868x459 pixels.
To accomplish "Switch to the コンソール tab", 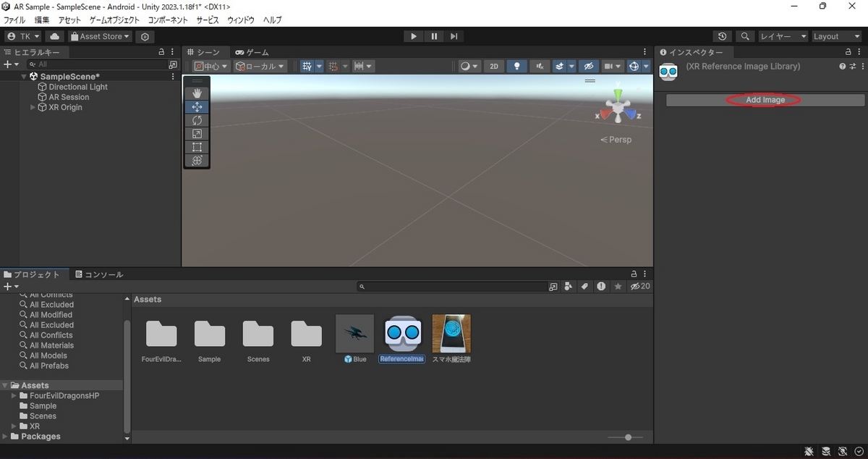I will pos(99,274).
